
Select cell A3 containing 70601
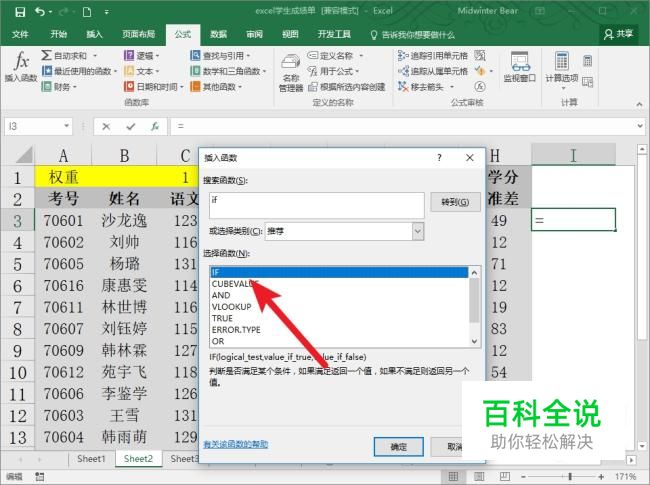click(x=63, y=220)
